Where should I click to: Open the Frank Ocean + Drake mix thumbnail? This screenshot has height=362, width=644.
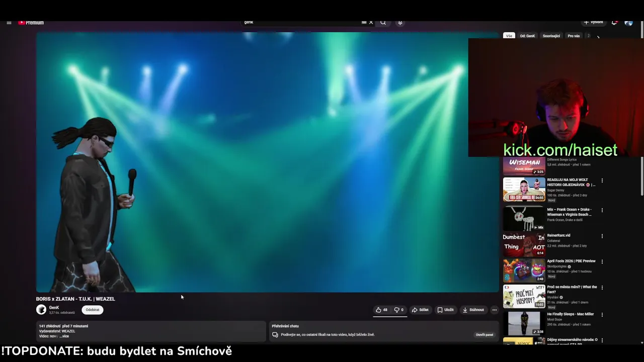(x=524, y=218)
